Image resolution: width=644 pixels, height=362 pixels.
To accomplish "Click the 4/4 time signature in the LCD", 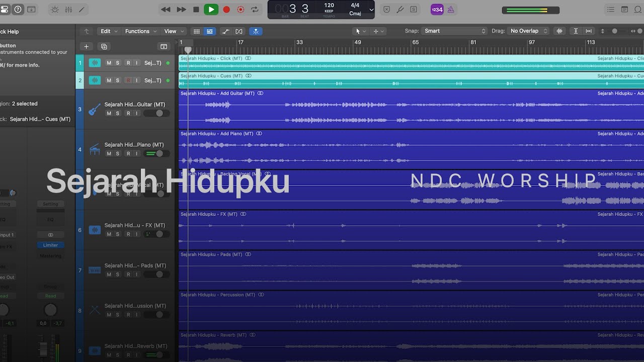I will point(355,5).
